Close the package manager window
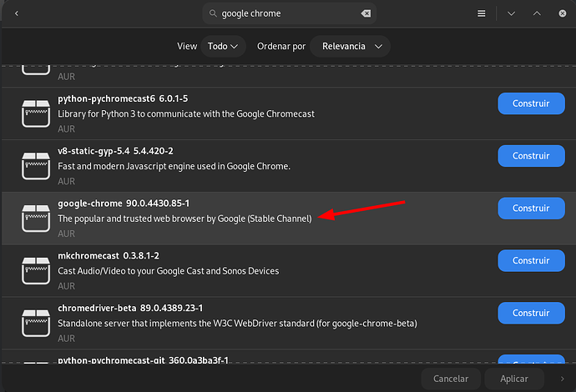576x392 pixels. [x=562, y=13]
